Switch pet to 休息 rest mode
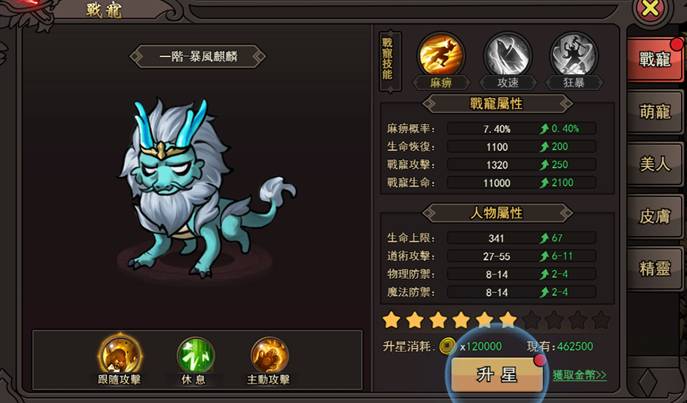687x403 pixels. pyautogui.click(x=195, y=356)
